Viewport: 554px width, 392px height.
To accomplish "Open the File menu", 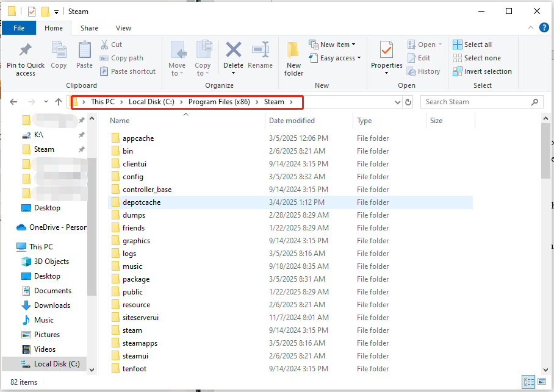I will (x=18, y=28).
